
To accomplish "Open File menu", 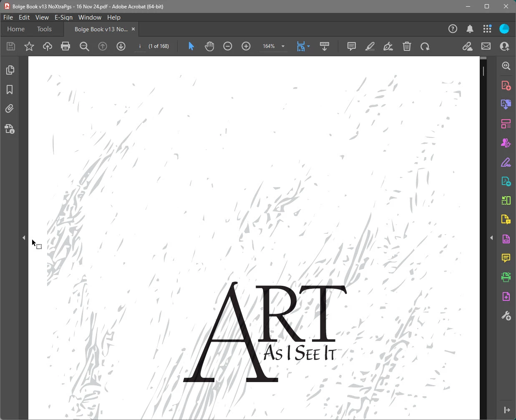I will tap(8, 17).
